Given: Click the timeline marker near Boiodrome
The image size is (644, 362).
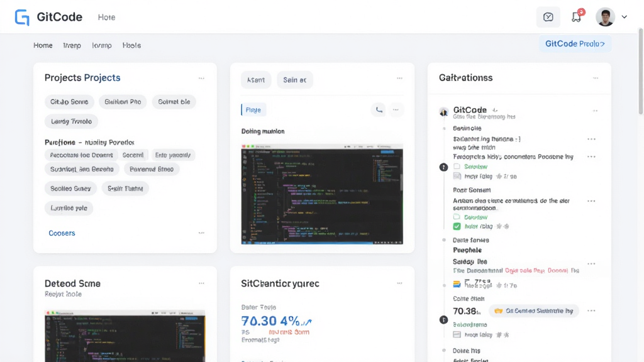Looking at the screenshot, I should (443, 320).
